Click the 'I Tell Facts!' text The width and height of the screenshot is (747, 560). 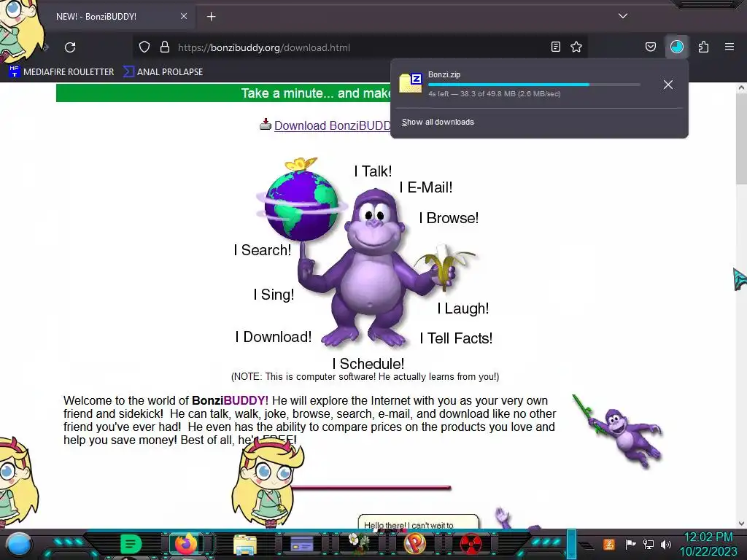[x=456, y=338]
